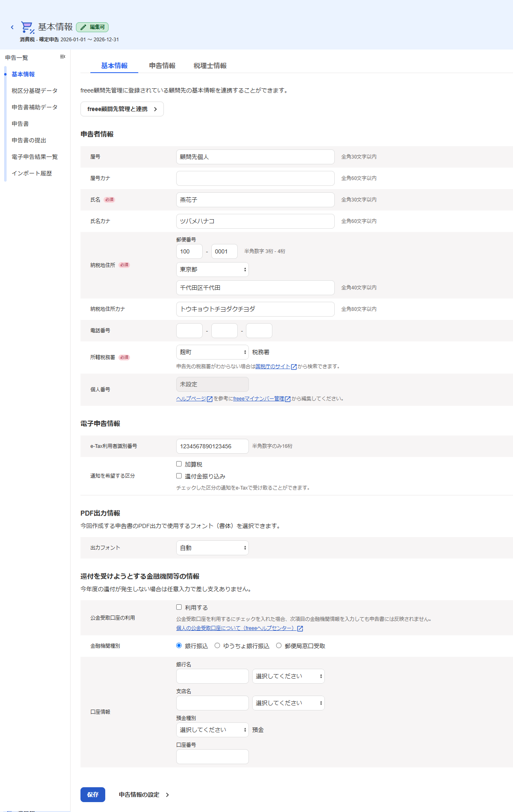This screenshot has height=812, width=513.
Task: Switch to the 申告情報 tab
Action: pos(162,66)
